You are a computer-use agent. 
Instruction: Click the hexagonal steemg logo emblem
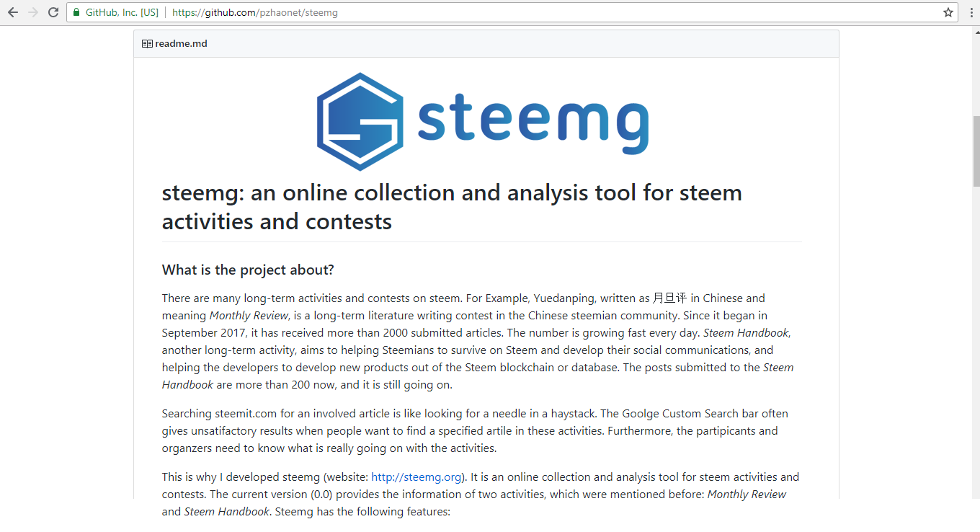[360, 122]
